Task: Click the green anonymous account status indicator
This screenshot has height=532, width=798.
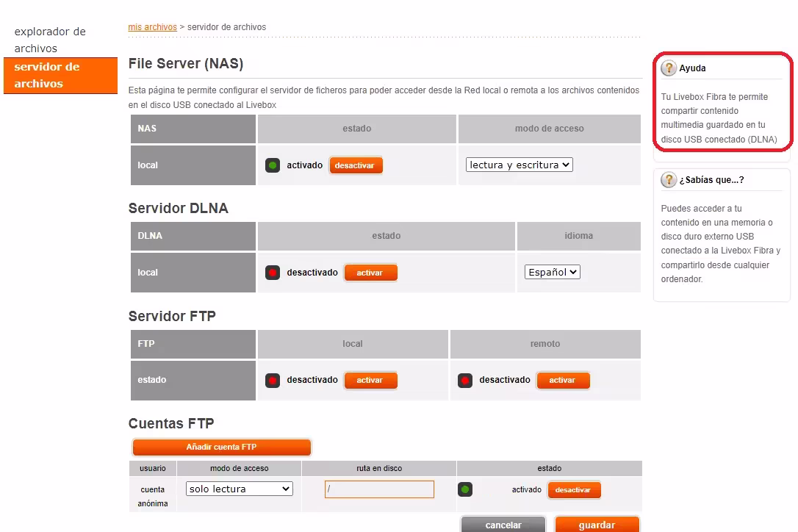Action: [x=465, y=489]
